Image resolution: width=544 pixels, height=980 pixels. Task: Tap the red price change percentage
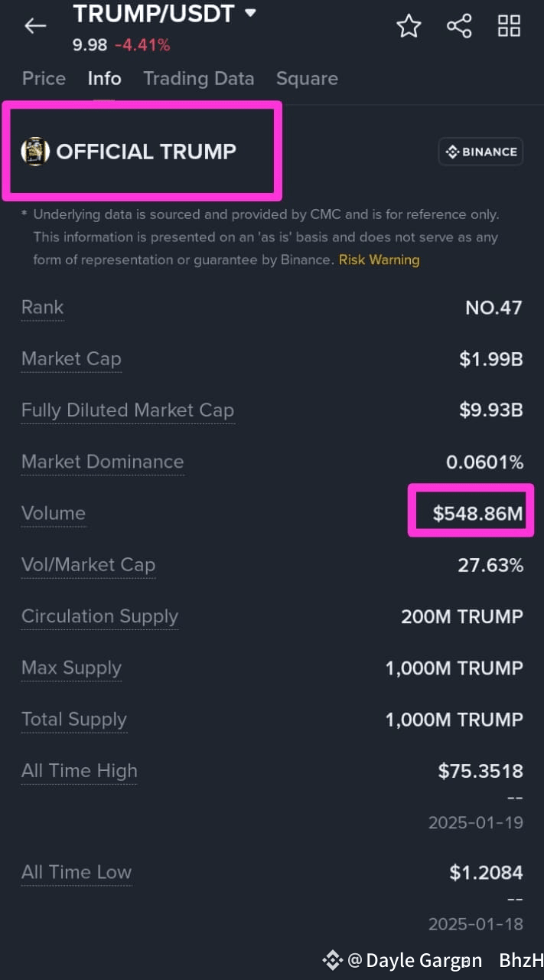[x=142, y=45]
